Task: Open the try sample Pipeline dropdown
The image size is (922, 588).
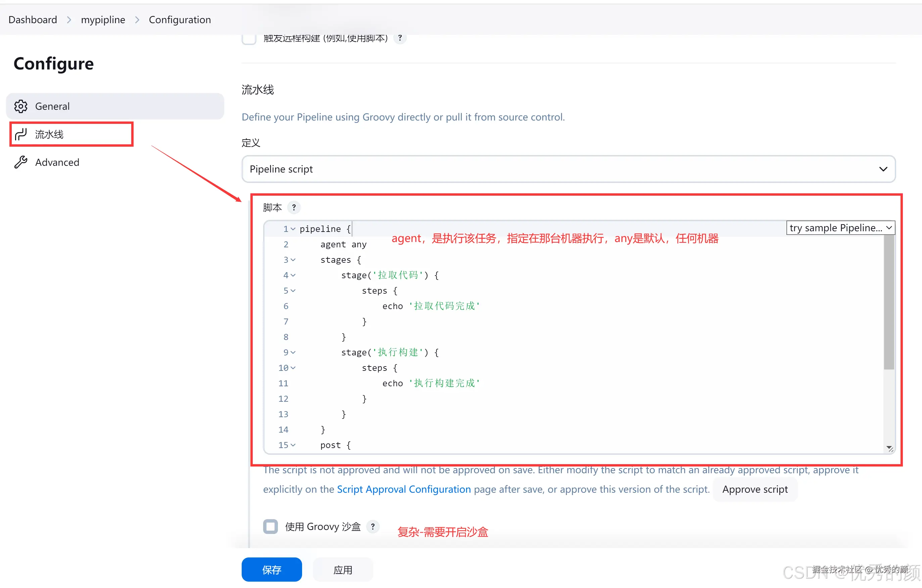Action: coord(840,228)
